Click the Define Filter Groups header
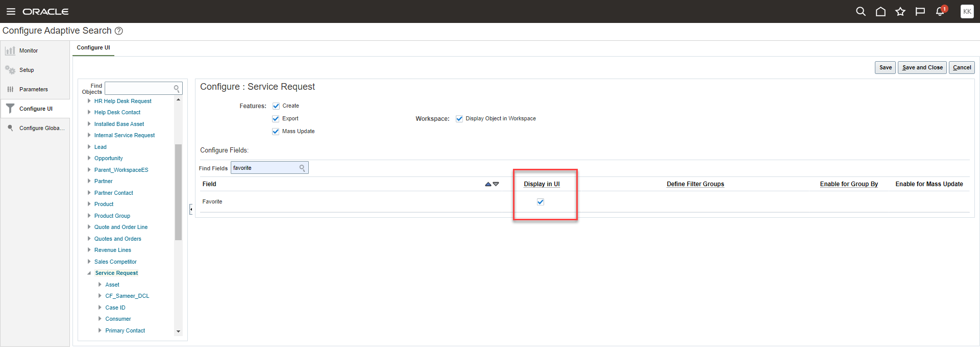This screenshot has width=980, height=358. point(695,184)
